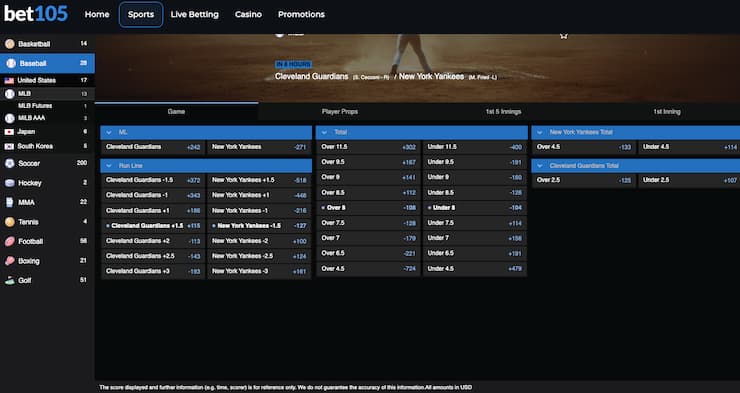
Task: Select Cleveland Guardians -1.5 run line
Action: pyautogui.click(x=153, y=180)
